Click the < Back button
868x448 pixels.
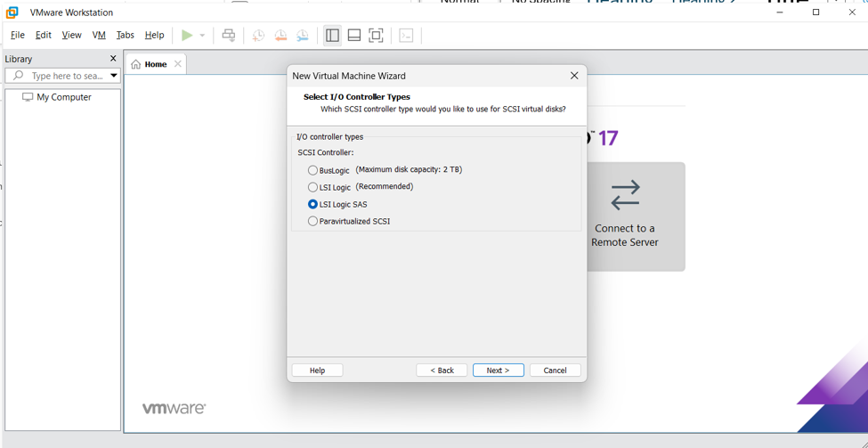tap(442, 371)
